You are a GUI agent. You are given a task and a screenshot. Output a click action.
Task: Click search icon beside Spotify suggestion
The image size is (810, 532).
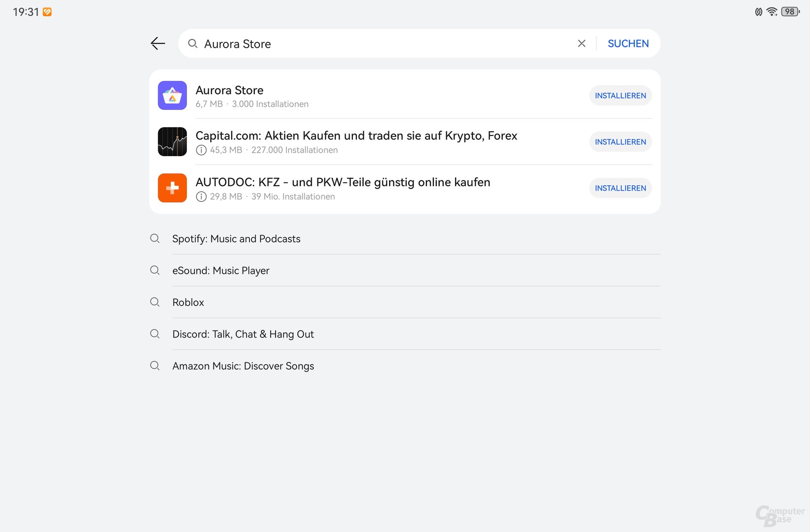click(x=155, y=238)
